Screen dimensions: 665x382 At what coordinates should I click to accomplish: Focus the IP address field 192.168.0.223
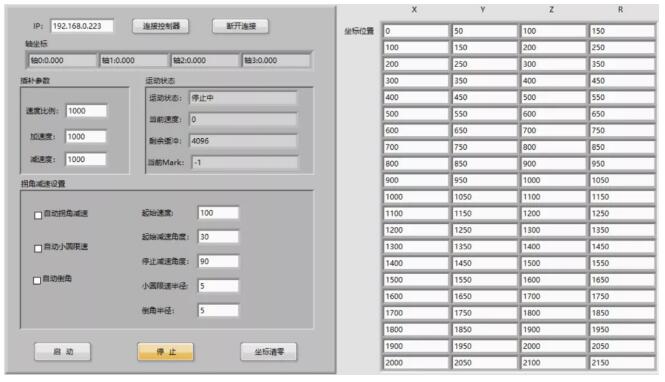pos(82,26)
